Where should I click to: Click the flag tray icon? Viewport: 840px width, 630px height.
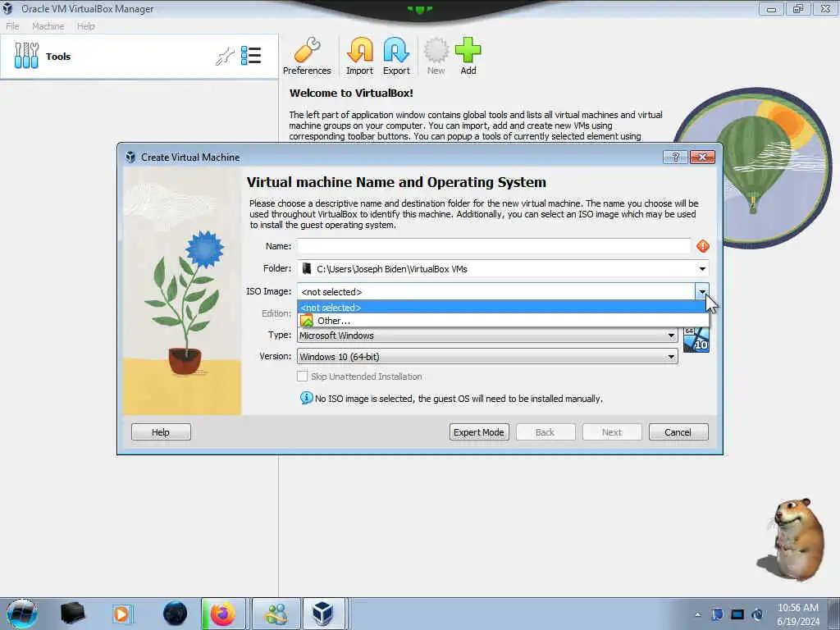click(717, 614)
